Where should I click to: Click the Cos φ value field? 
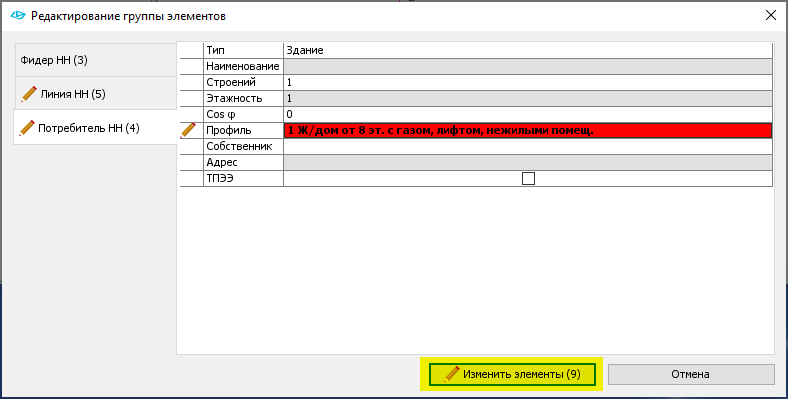(528, 115)
